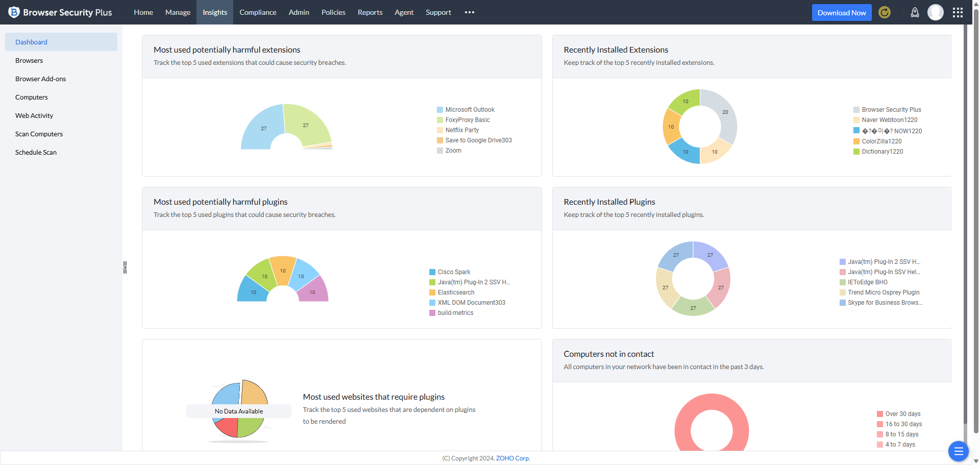Open the user profile avatar
Screen dimensions: 980x465
click(935, 12)
